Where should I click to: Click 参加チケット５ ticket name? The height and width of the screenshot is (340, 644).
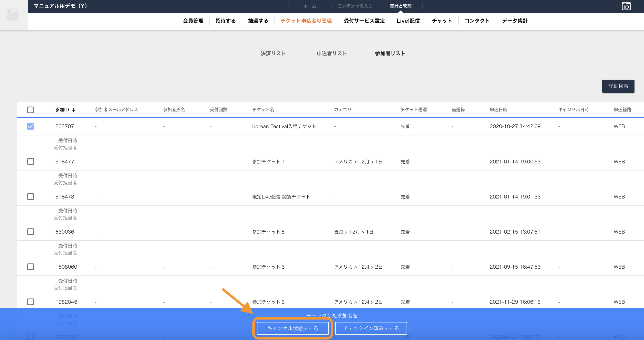tap(268, 232)
